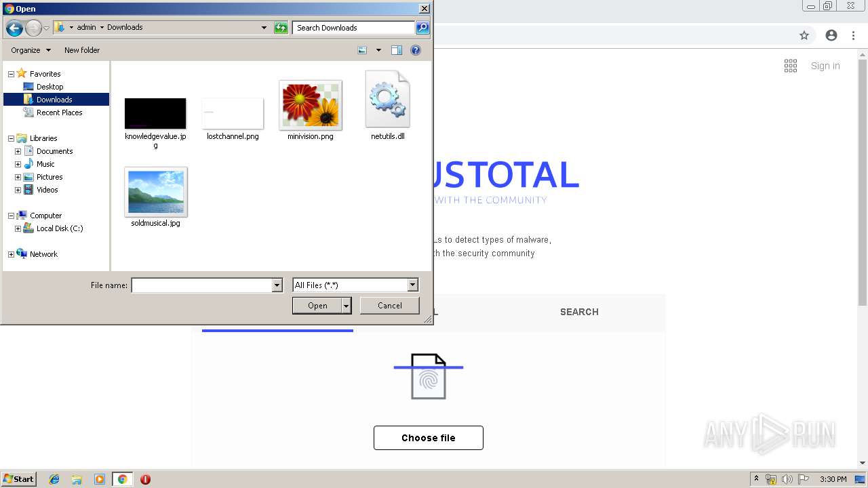
Task: Select Local Disk (C:)
Action: [x=60, y=228]
